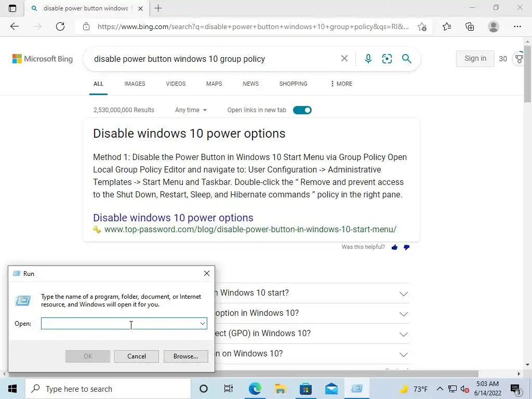Image resolution: width=532 pixels, height=399 pixels.
Task: Click the Edge address bar URL
Action: tap(253, 26)
